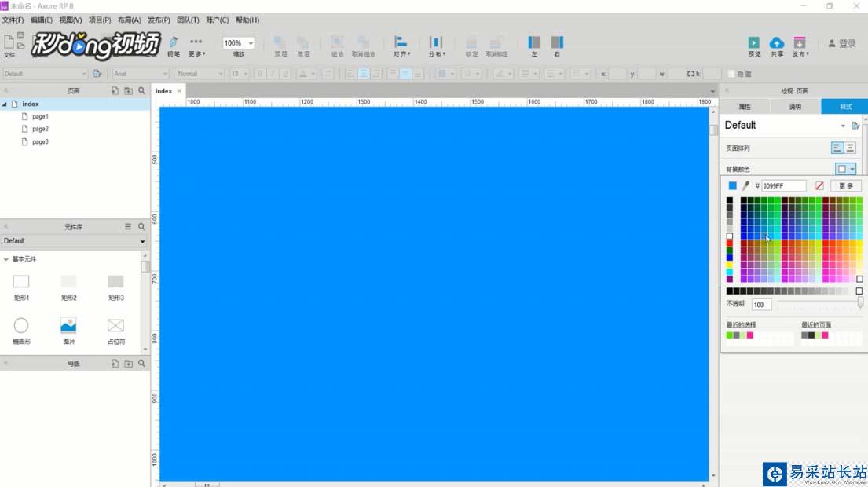Select center text alignment in the format bar

click(363, 74)
